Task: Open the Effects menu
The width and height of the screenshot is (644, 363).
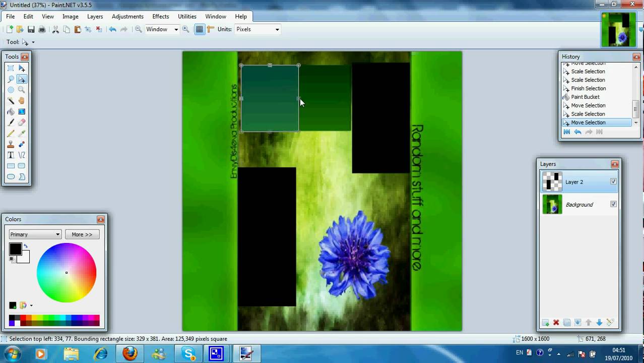Action: (160, 16)
